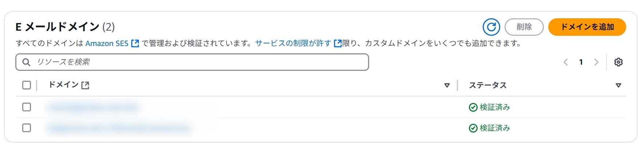This screenshot has width=644, height=153.
Task: Select the first domain row checkbox
Action: click(27, 107)
